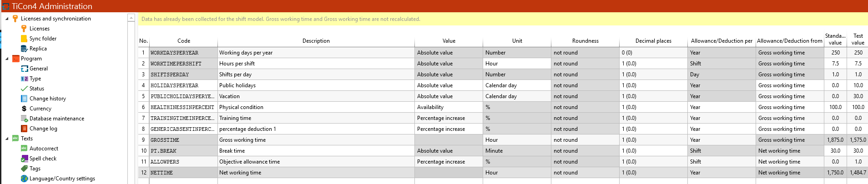Open the Language/Country settings globe icon
The height and width of the screenshot is (184, 868).
click(25, 179)
